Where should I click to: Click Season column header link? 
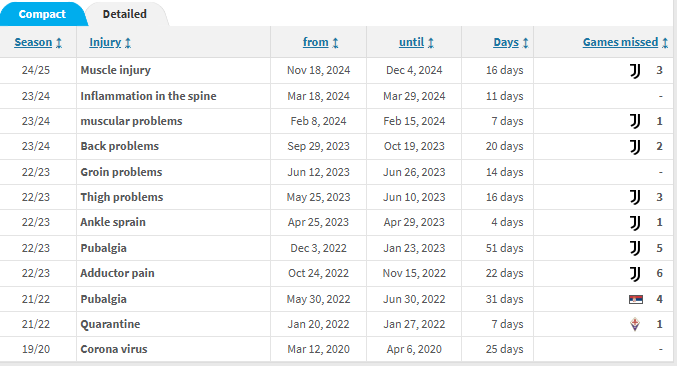[33, 42]
